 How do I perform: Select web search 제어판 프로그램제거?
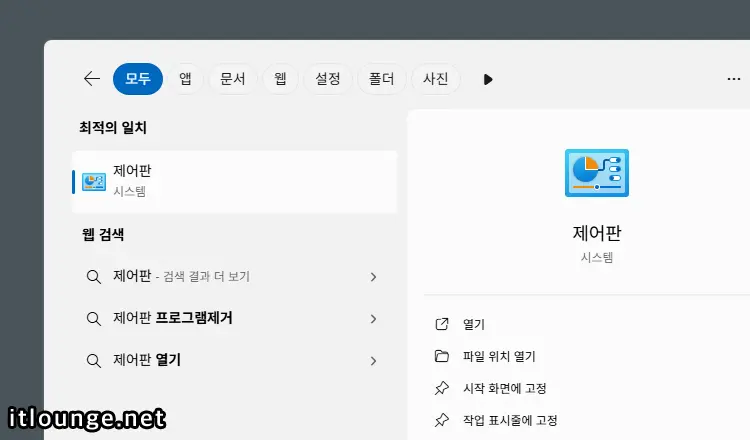[x=234, y=319]
